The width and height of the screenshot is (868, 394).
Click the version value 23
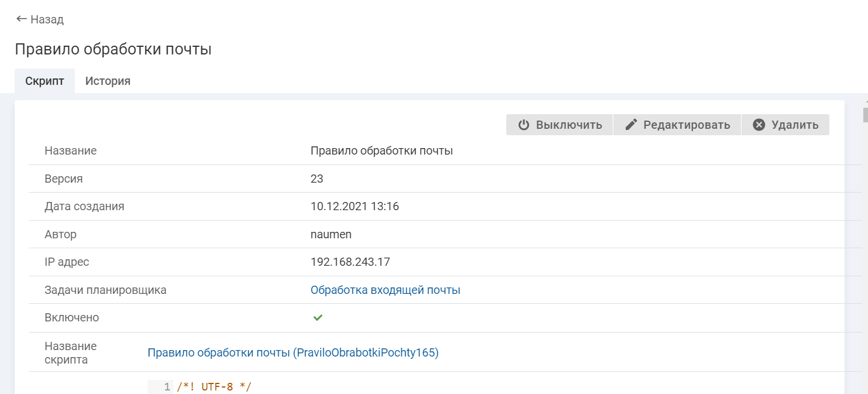pyautogui.click(x=317, y=179)
